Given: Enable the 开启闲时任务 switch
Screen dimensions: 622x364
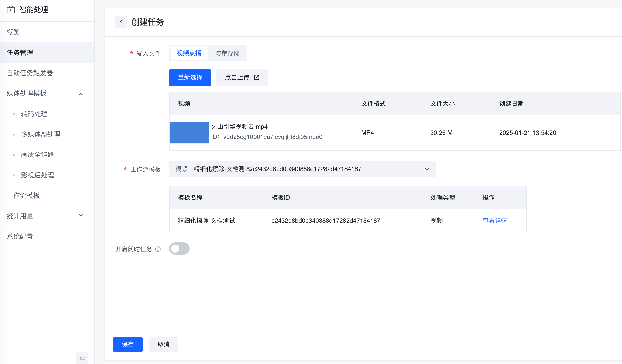Looking at the screenshot, I should (179, 249).
